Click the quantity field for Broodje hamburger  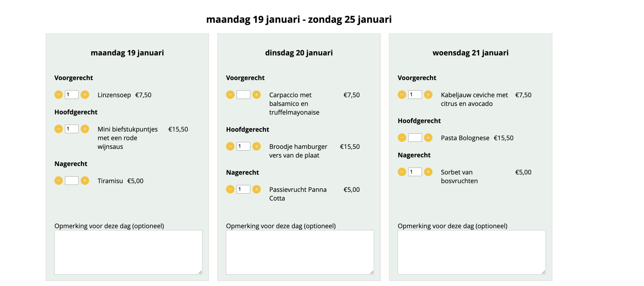click(243, 146)
